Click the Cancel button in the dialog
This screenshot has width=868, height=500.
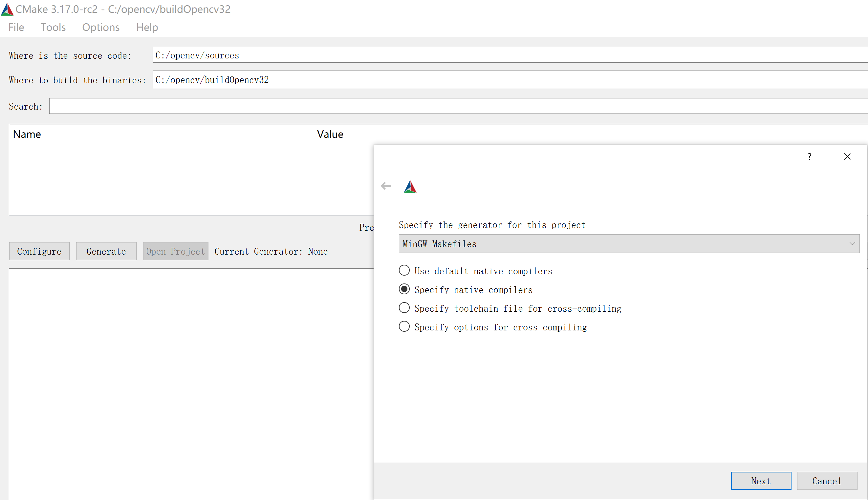826,481
